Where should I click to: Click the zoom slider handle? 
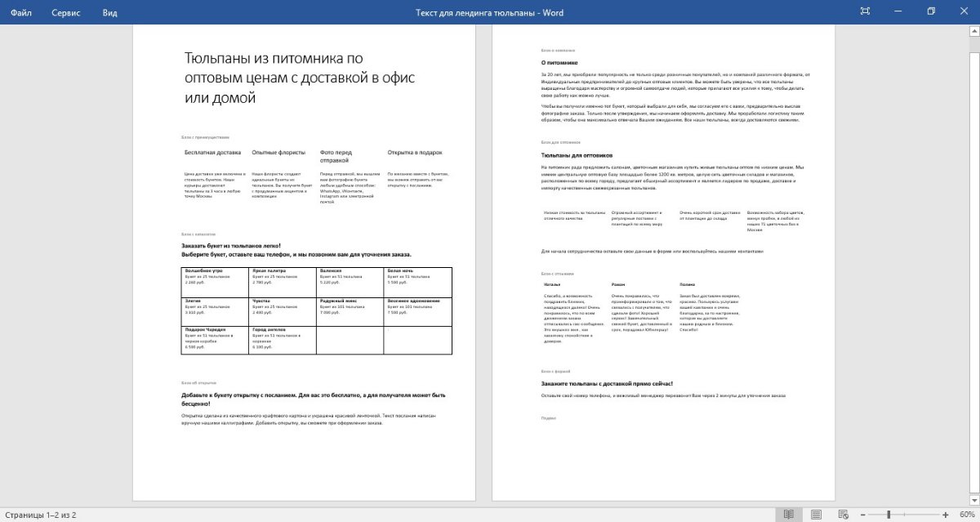[x=890, y=515]
